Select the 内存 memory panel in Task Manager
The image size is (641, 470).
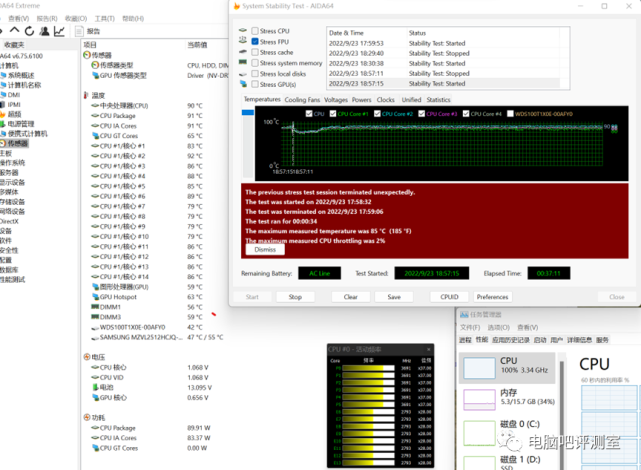click(509, 399)
